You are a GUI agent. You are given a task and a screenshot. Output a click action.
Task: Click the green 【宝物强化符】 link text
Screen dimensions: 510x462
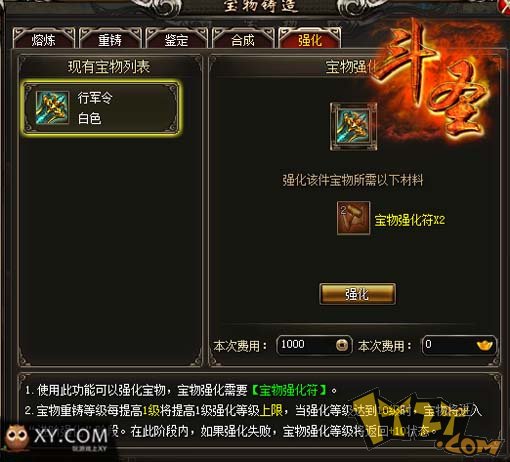(x=288, y=390)
